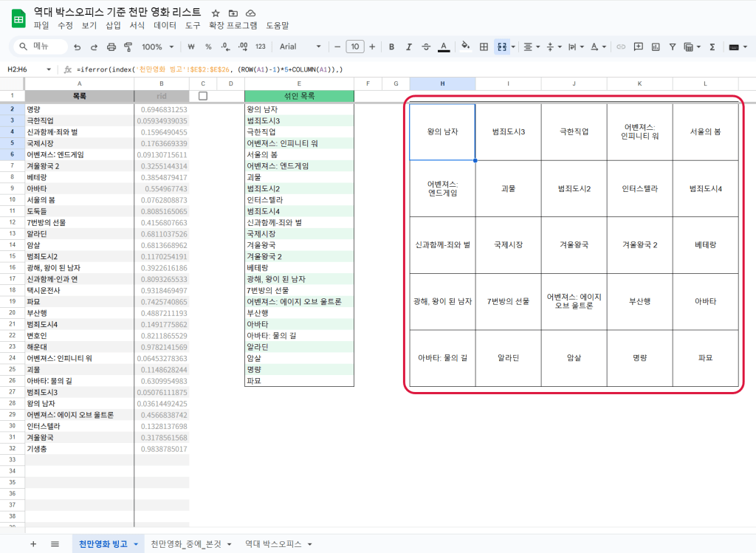
Task: Open the Arial font dropdown
Action: [300, 47]
